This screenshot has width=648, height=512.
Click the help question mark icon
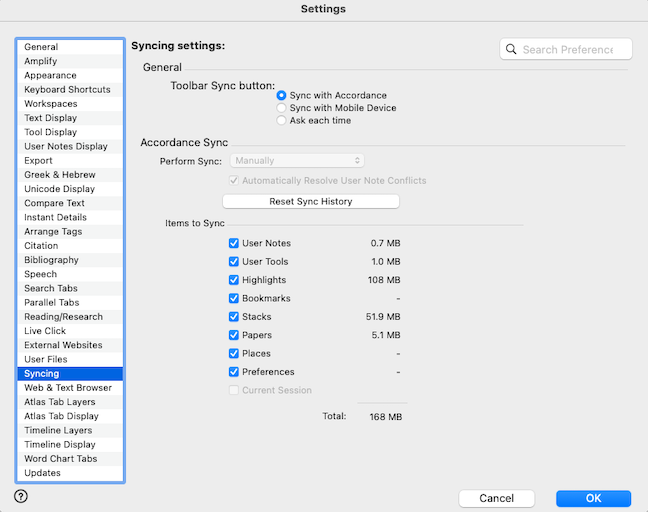click(21, 496)
